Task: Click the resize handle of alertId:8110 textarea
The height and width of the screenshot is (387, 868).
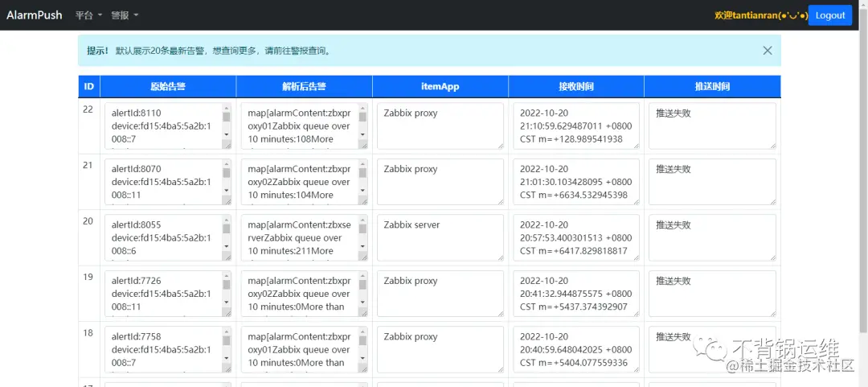Action: coord(227,144)
